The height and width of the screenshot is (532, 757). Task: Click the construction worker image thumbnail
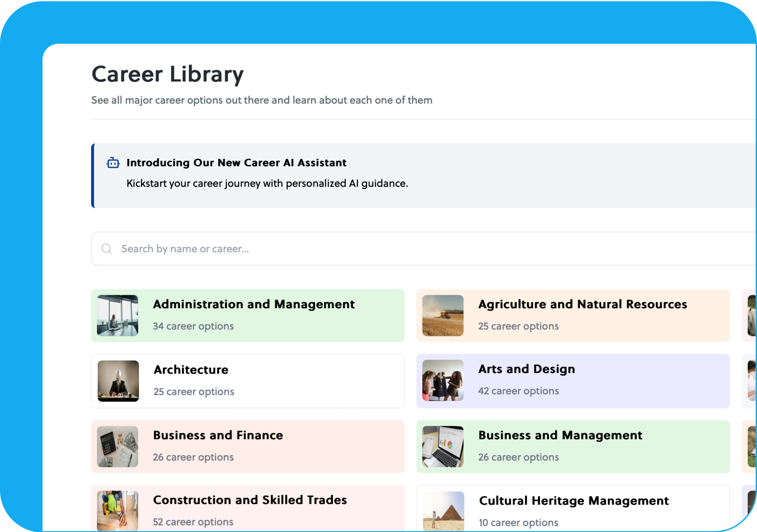[117, 511]
